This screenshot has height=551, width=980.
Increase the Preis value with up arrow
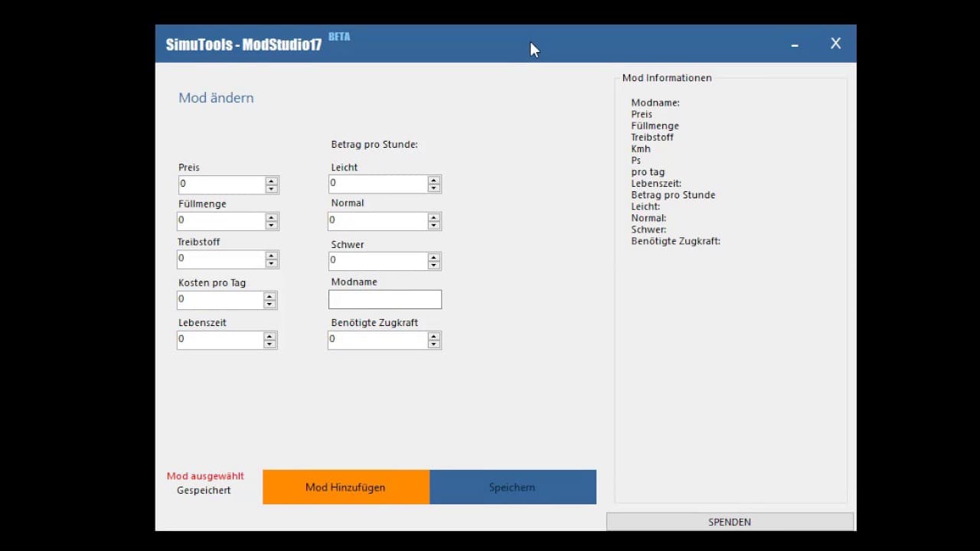click(x=272, y=181)
